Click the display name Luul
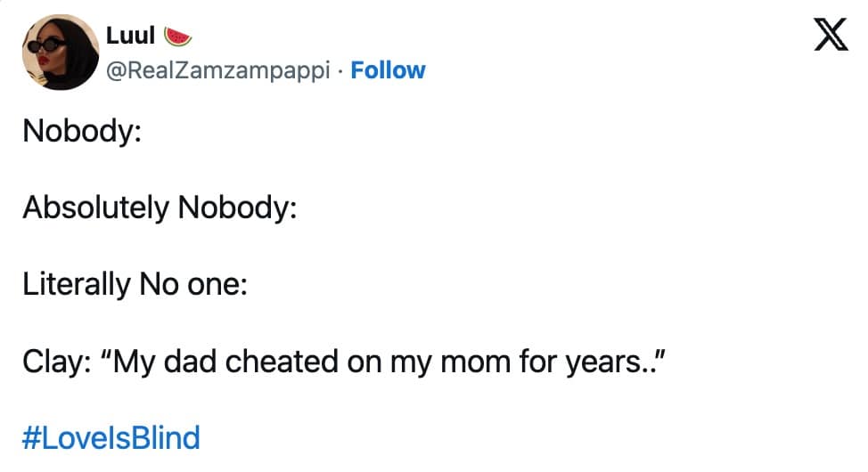Screen dimensions: 868x472 click(131, 37)
